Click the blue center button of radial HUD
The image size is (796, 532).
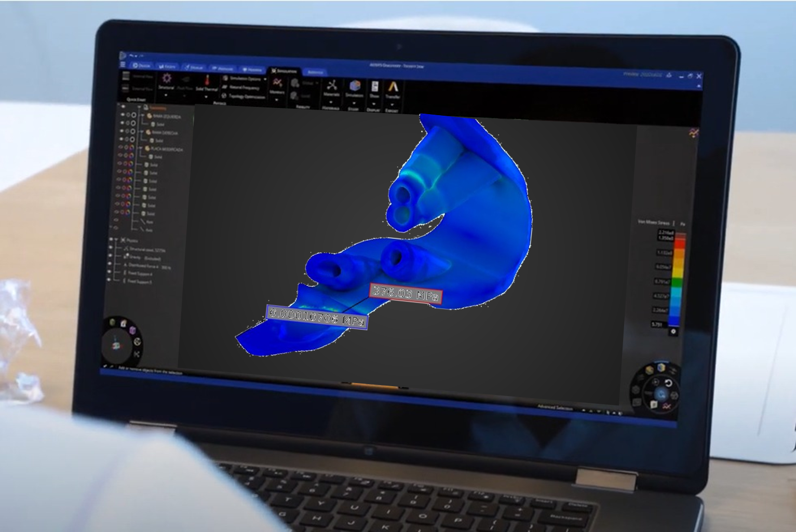click(660, 394)
